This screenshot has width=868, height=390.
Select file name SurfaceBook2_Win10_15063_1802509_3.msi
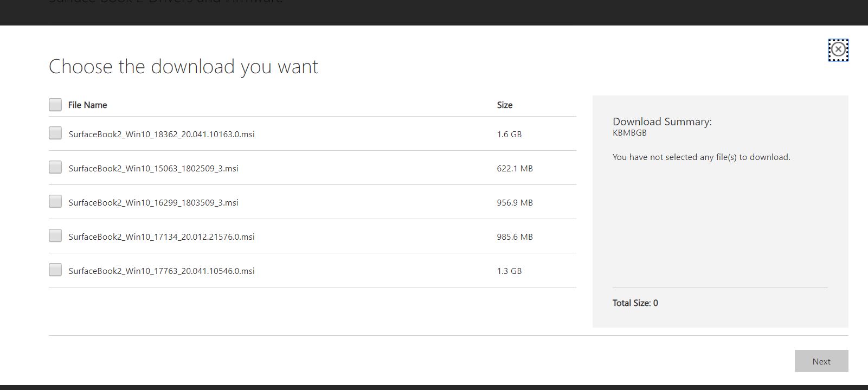pos(153,169)
